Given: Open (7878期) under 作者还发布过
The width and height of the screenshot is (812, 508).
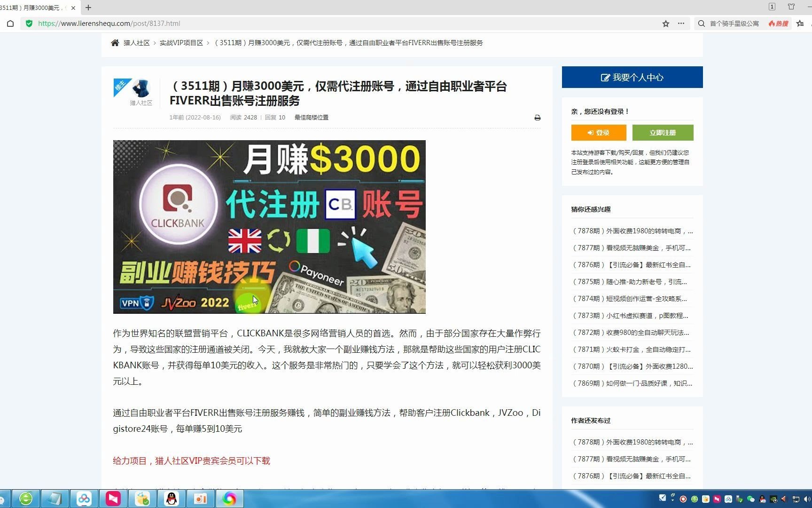Looking at the screenshot, I should tap(632, 442).
